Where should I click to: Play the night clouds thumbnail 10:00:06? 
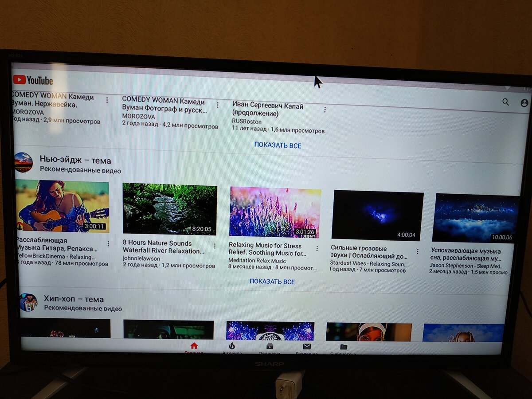click(475, 218)
